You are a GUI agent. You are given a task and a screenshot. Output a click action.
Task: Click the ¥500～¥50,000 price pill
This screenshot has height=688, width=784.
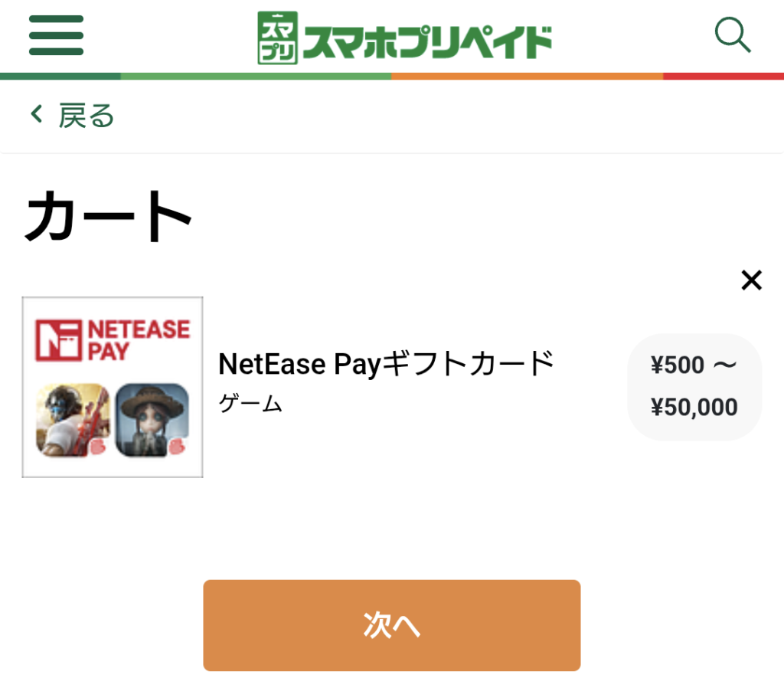coord(694,386)
